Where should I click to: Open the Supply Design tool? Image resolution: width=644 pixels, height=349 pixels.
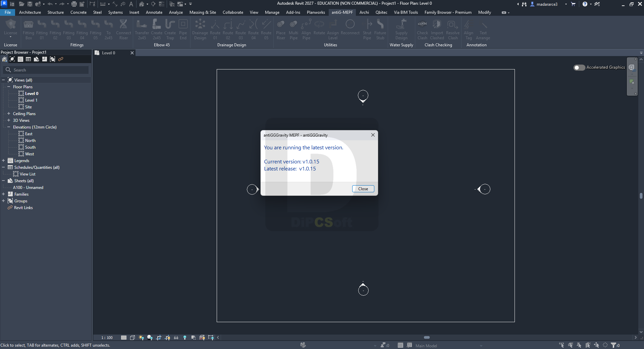[401, 30]
